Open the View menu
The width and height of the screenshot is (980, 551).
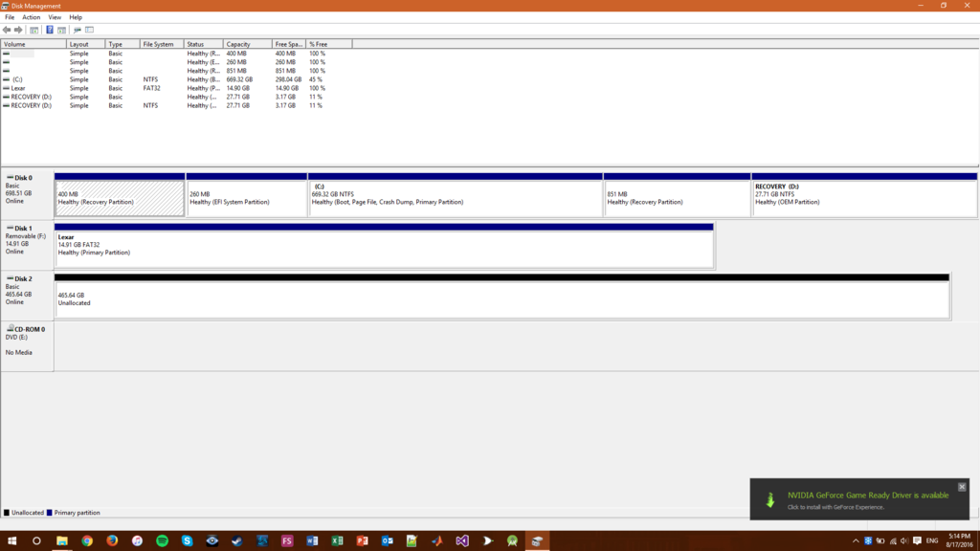click(x=54, y=16)
